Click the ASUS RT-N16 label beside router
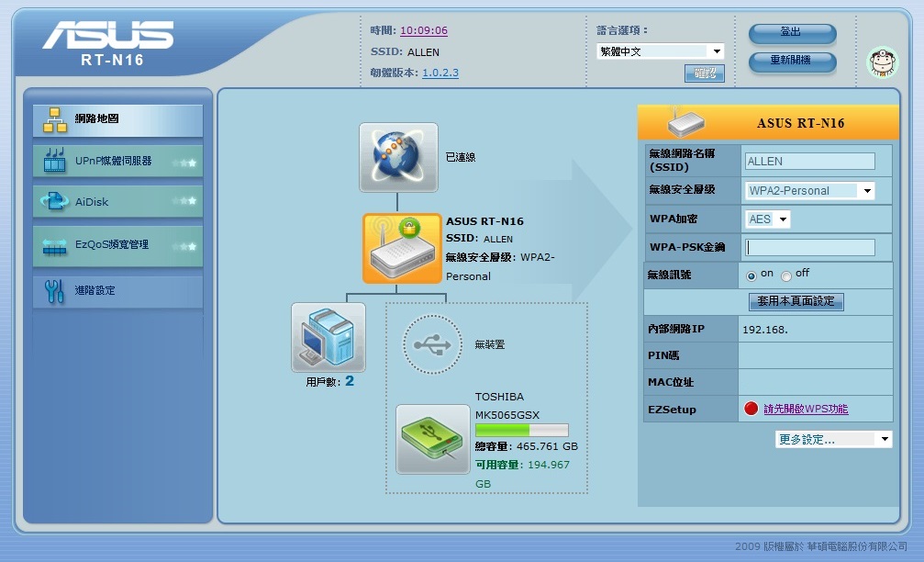This screenshot has width=924, height=562. coord(484,221)
